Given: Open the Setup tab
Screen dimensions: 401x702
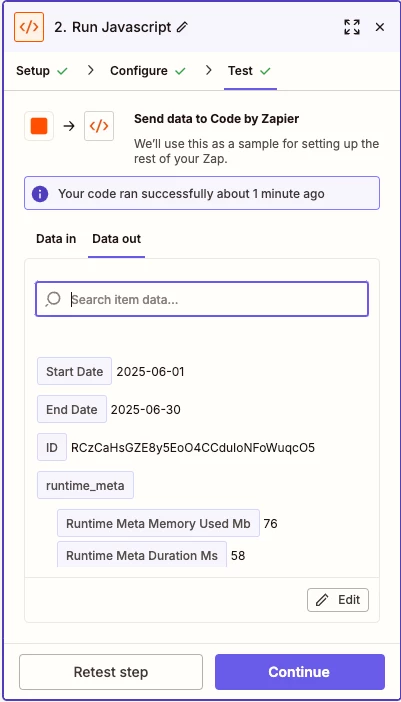Looking at the screenshot, I should [x=42, y=71].
